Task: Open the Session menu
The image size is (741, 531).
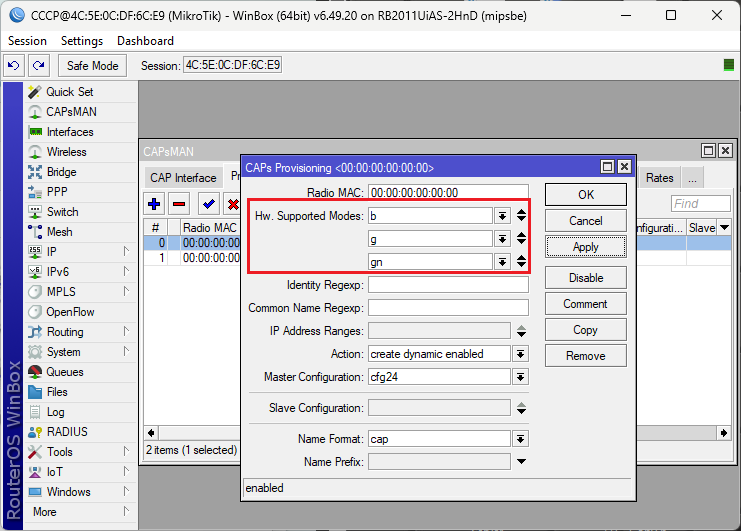Action: click(27, 41)
